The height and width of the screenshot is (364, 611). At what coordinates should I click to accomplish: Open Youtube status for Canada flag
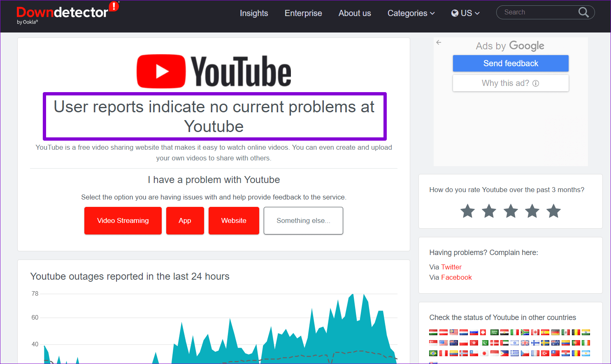535,332
